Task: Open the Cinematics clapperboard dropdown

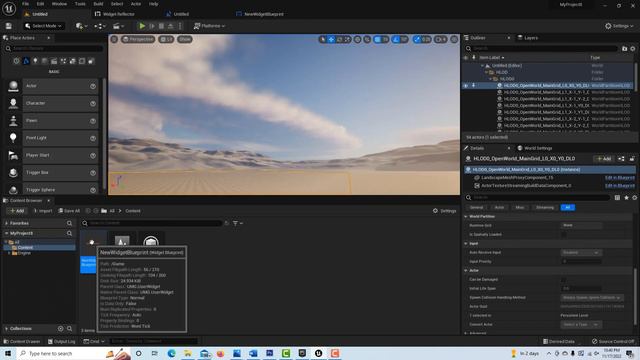Action: point(118,26)
